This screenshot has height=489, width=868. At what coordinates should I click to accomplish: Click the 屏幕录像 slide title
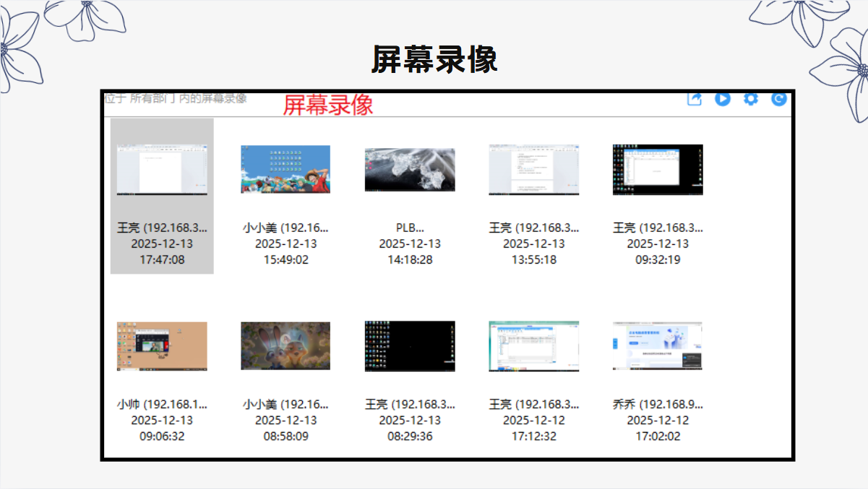pos(434,59)
